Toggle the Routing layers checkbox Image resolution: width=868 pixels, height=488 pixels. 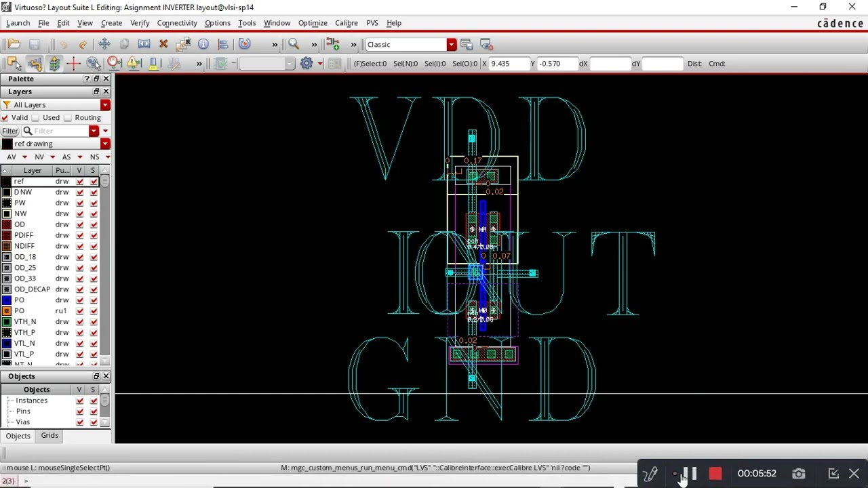coord(68,118)
